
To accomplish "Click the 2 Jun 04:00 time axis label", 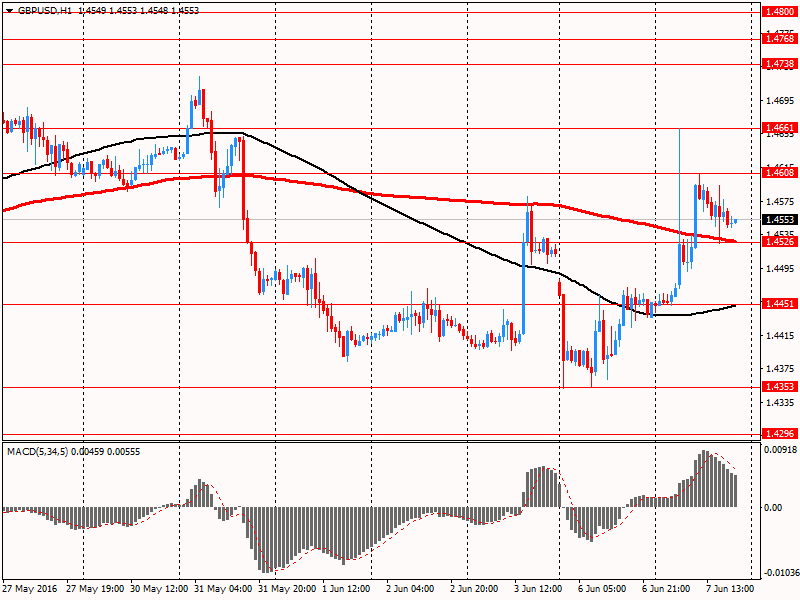I will [x=410, y=589].
